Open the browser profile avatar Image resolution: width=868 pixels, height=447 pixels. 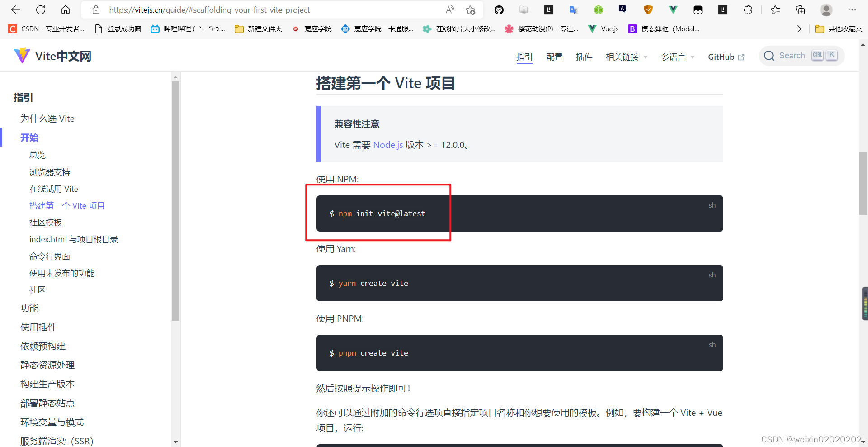[826, 10]
